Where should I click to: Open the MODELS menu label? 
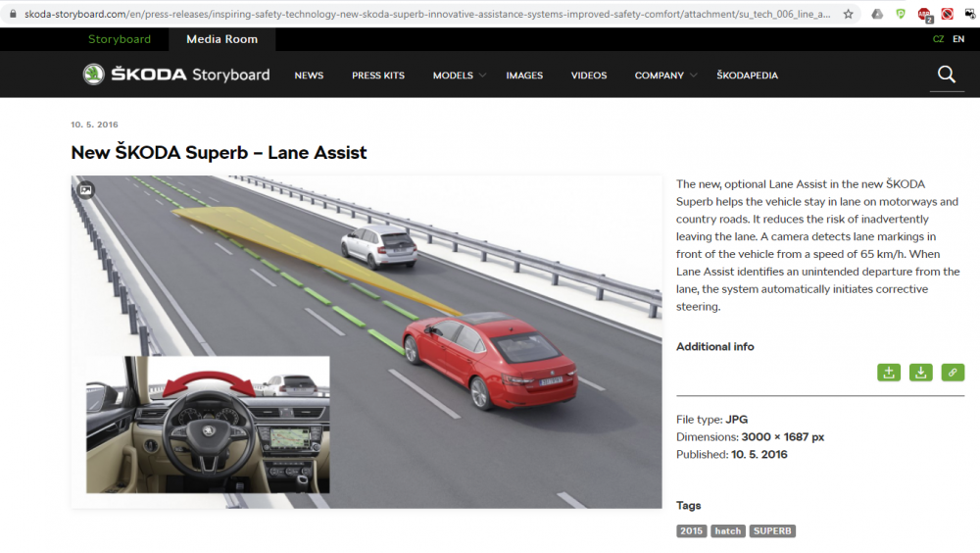453,75
